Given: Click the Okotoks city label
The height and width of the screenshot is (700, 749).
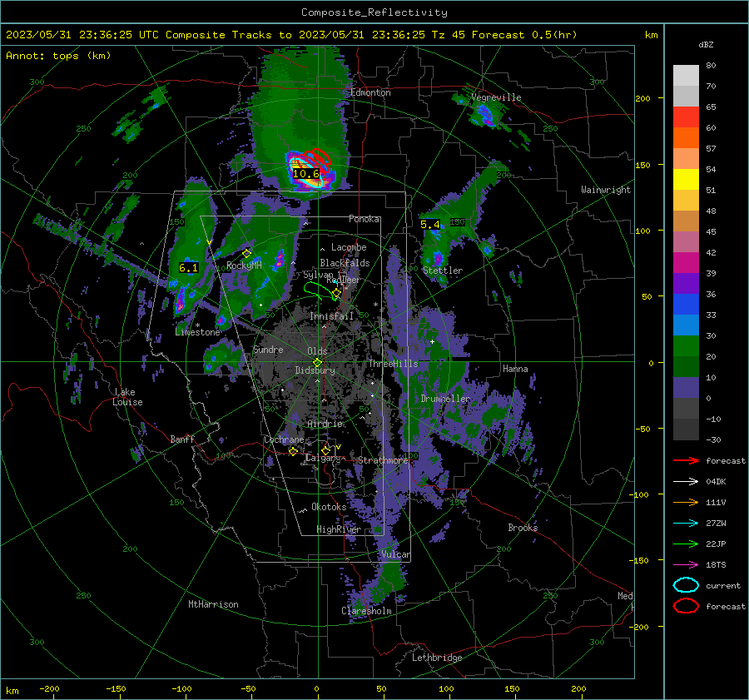Looking at the screenshot, I should click(329, 507).
